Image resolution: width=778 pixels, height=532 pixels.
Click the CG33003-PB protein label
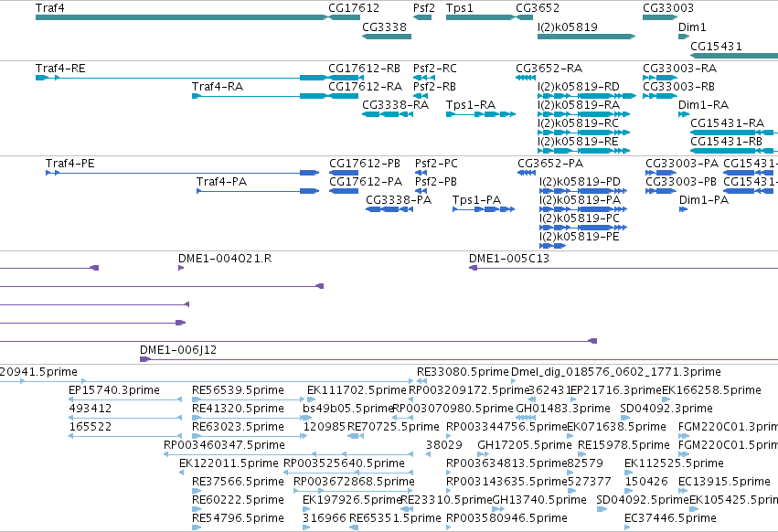tap(681, 182)
